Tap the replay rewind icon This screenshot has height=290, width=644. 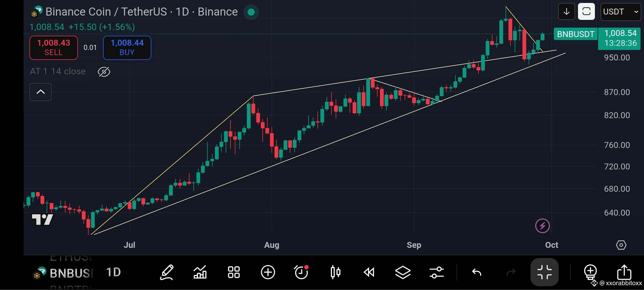[369, 273]
